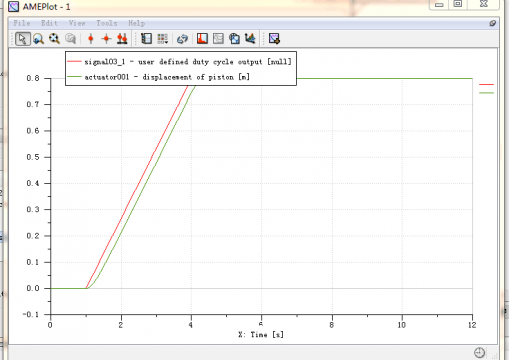This screenshot has width=509, height=360.
Task: Click the dual cursor markers icon
Action: pyautogui.click(x=122, y=39)
